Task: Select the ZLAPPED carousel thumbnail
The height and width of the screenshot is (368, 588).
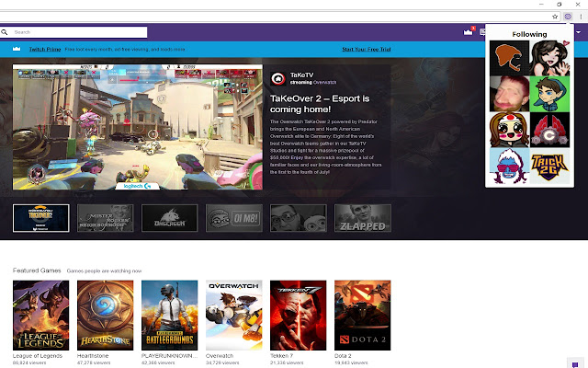Action: click(363, 218)
